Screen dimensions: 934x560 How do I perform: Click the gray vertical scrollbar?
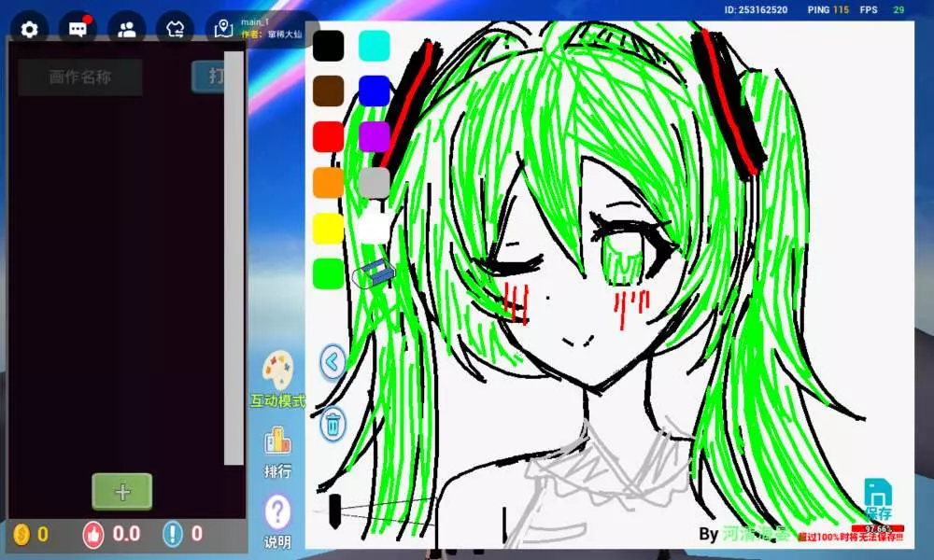[234, 258]
